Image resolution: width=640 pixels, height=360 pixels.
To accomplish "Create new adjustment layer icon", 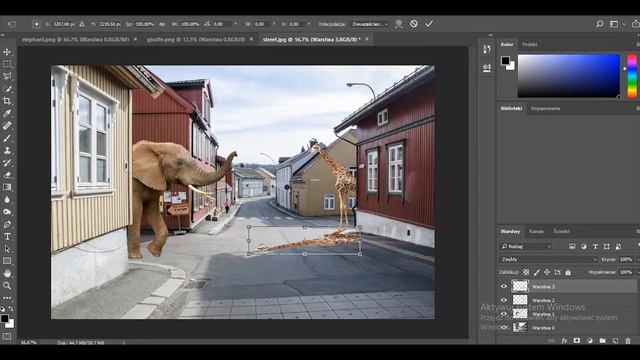I will [x=589, y=340].
